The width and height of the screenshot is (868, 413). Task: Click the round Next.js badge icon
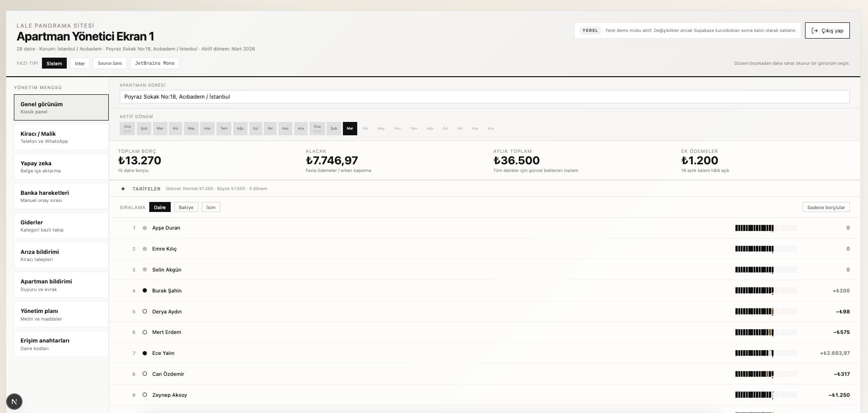tap(14, 402)
